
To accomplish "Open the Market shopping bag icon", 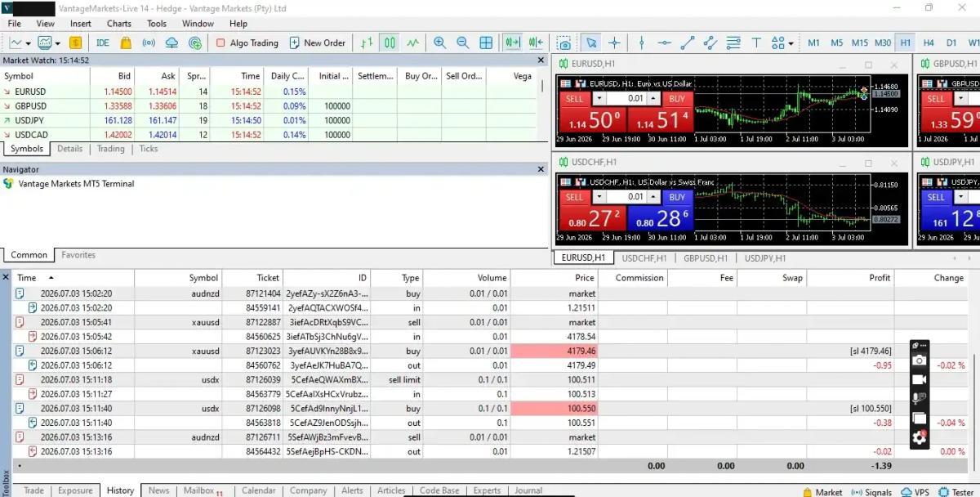I will click(126, 43).
